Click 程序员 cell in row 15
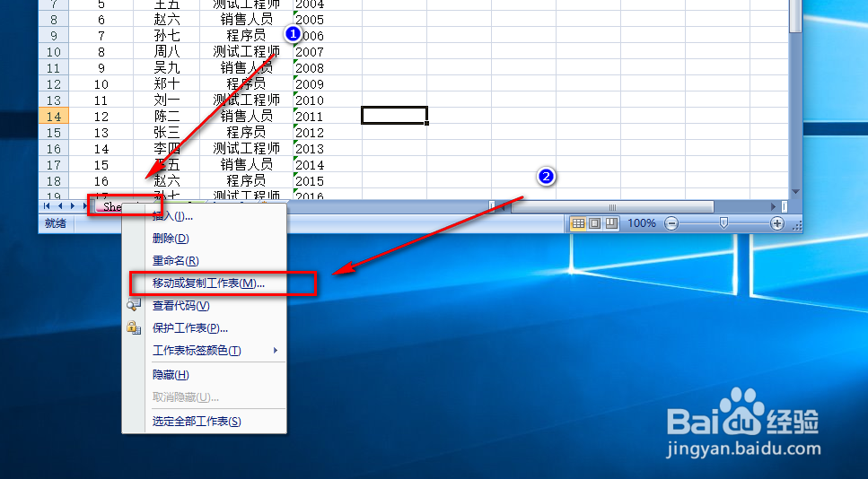 pyautogui.click(x=246, y=133)
